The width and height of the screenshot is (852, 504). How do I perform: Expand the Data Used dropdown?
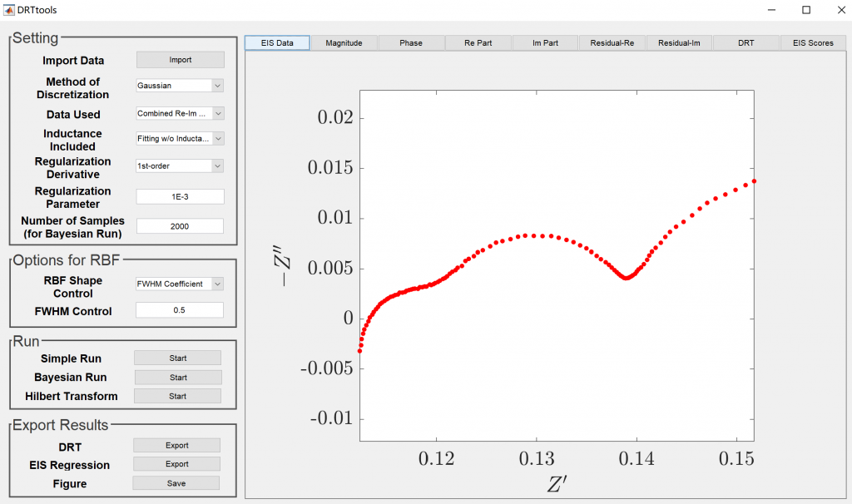click(180, 113)
